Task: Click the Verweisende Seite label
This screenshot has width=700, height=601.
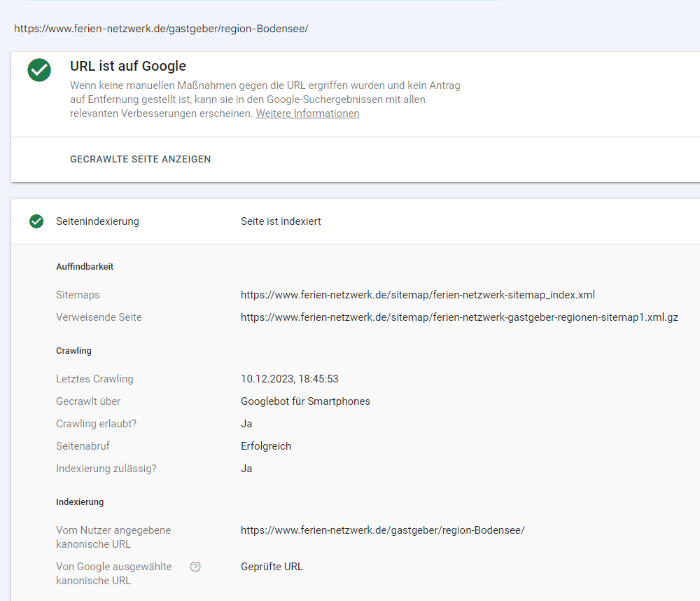Action: tap(99, 317)
